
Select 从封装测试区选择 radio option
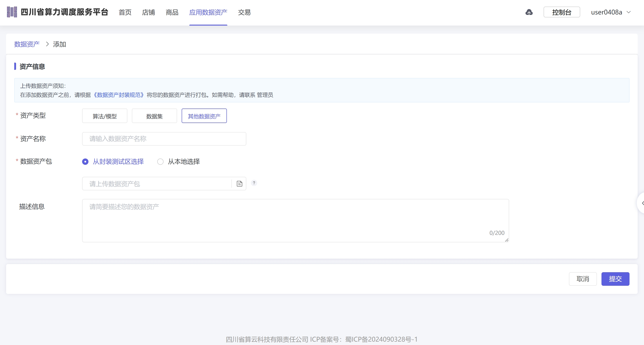113,161
